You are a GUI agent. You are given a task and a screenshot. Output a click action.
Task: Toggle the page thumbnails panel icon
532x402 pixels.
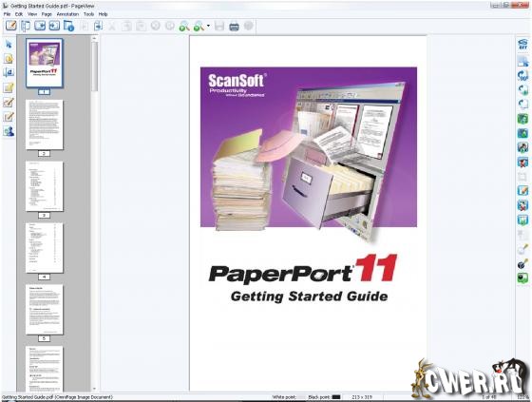pyautogui.click(x=26, y=27)
